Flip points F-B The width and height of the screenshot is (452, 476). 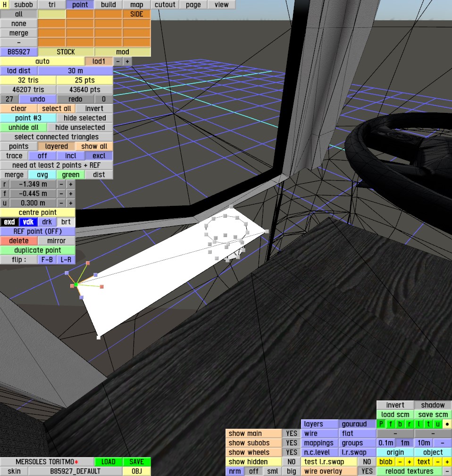(x=47, y=260)
